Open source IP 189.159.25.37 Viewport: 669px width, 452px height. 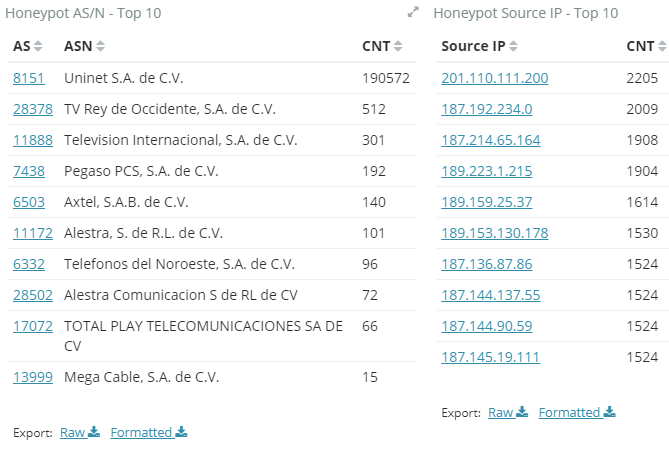pos(486,202)
